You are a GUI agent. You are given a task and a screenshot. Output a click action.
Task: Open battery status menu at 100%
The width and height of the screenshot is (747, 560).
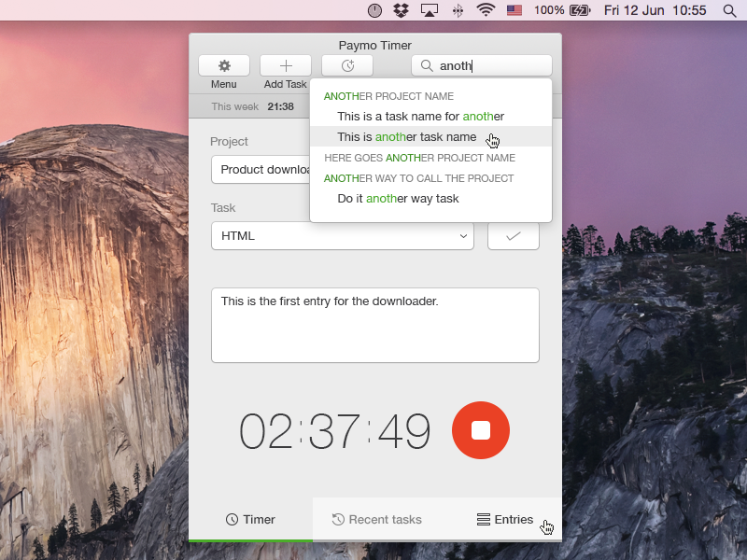click(x=562, y=10)
